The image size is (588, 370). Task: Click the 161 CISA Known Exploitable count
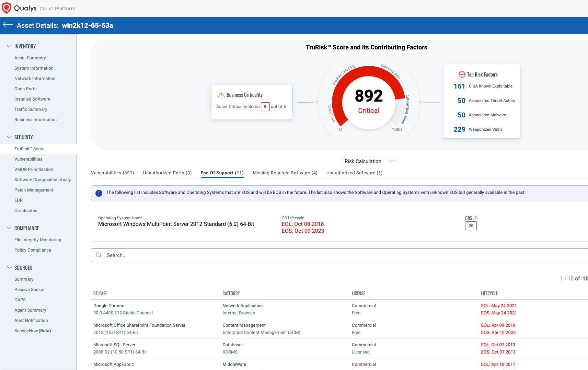coord(459,86)
